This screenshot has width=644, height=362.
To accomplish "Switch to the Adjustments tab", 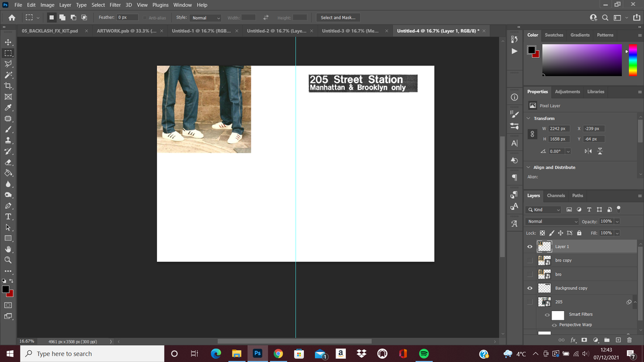I will [x=567, y=92].
